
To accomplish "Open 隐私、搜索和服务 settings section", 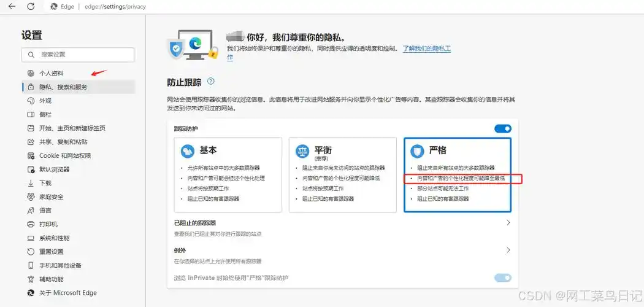I will [63, 87].
